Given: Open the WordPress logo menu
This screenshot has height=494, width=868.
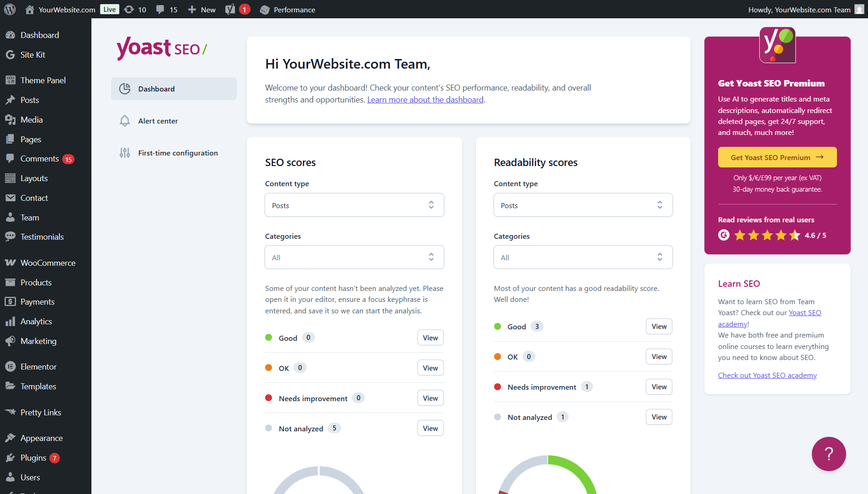Looking at the screenshot, I should click(10, 9).
